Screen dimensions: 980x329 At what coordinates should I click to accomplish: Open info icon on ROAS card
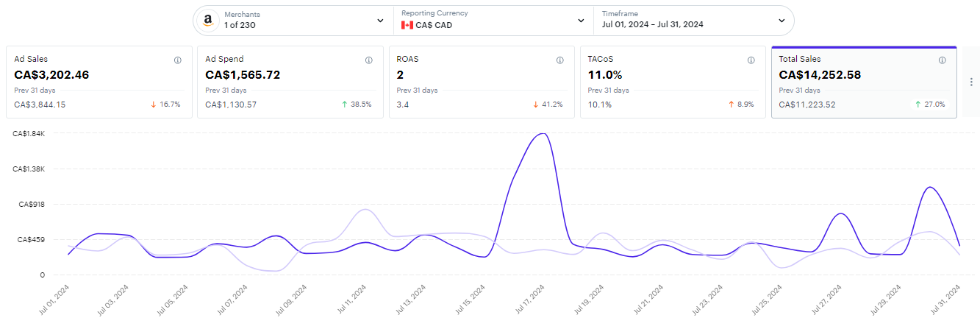click(560, 60)
